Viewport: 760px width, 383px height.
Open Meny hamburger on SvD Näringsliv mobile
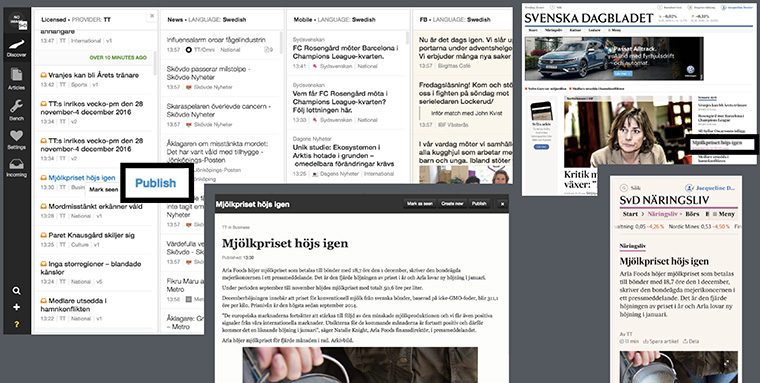pos(723,214)
